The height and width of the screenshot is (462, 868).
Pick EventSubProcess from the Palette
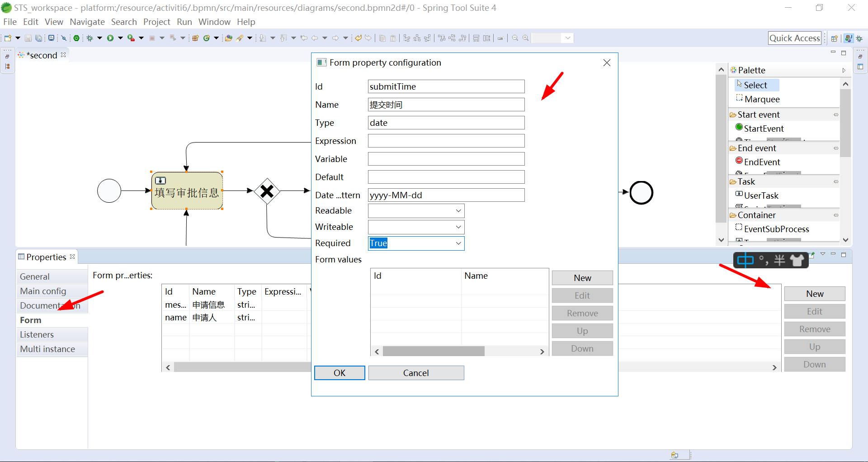pyautogui.click(x=772, y=229)
